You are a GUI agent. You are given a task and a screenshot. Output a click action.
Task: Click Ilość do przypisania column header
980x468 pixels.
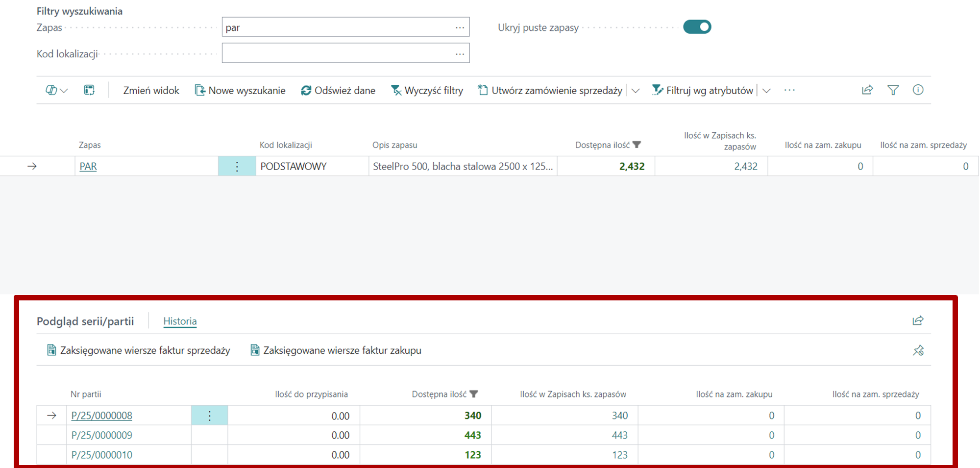pyautogui.click(x=311, y=394)
